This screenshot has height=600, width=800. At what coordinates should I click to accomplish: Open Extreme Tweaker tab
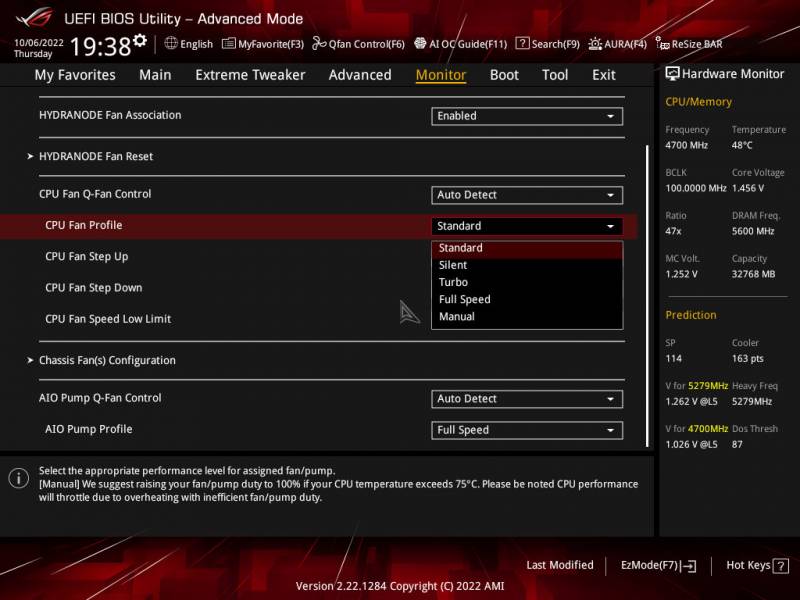pos(250,75)
